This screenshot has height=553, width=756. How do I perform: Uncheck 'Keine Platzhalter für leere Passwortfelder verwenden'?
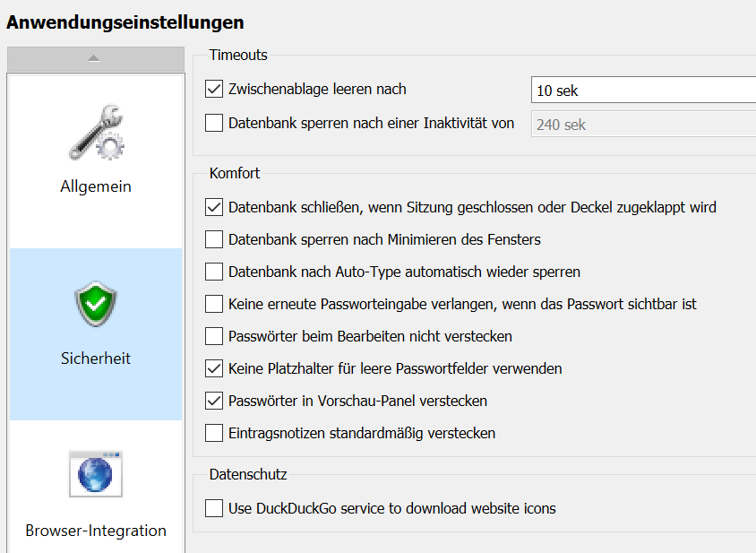(x=214, y=368)
